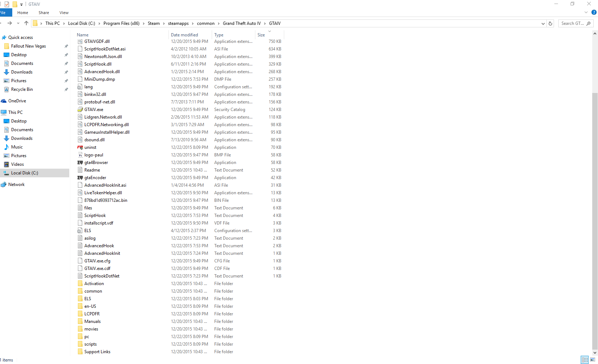Select the Support Links folder icon

[x=80, y=352]
